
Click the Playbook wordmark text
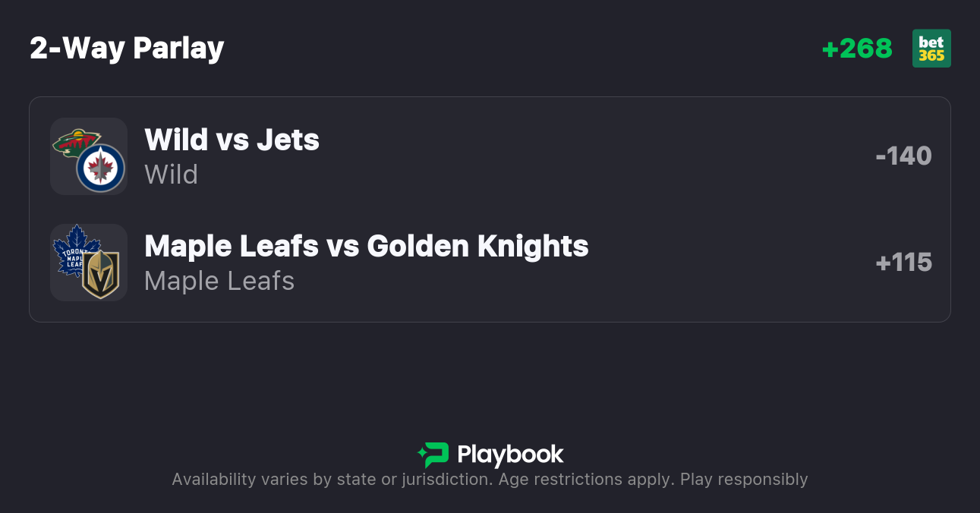click(510, 455)
